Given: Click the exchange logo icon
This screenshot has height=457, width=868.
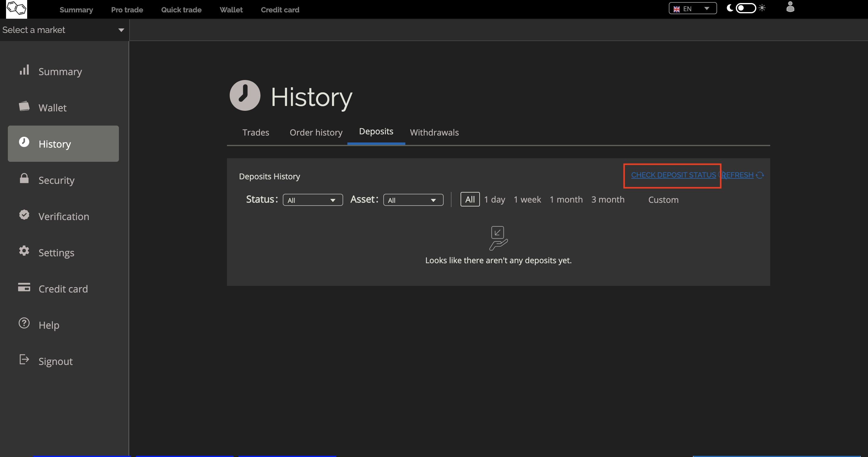Looking at the screenshot, I should 16,8.
